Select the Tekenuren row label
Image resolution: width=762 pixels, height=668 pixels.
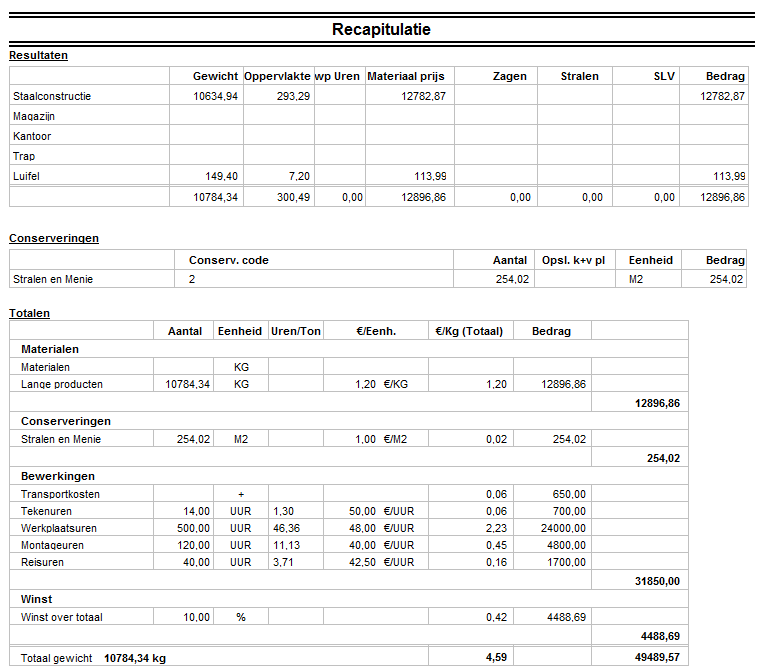(x=46, y=511)
